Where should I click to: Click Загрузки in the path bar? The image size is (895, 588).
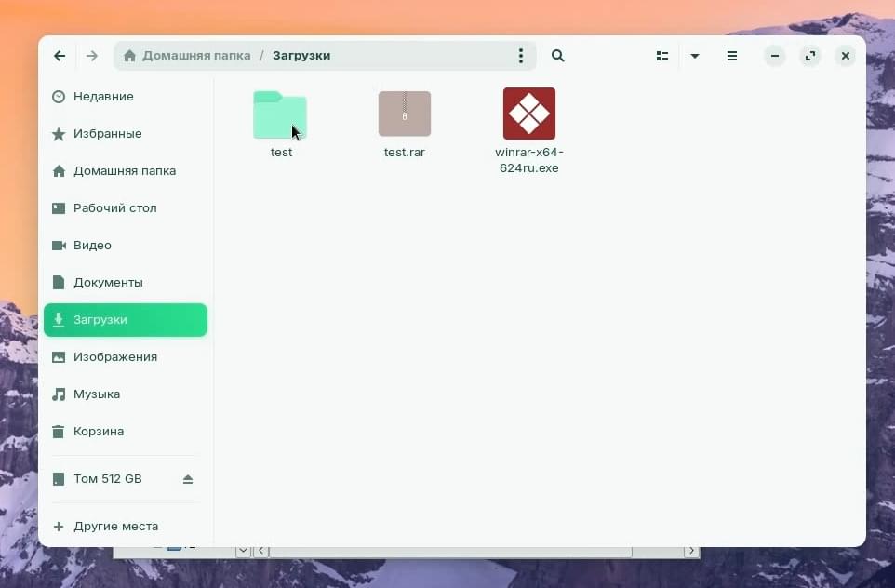coord(301,56)
